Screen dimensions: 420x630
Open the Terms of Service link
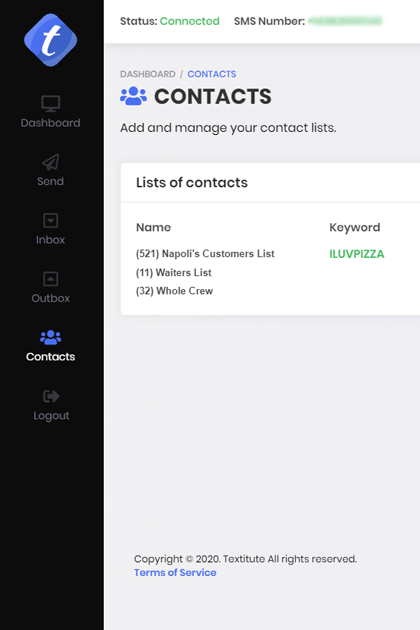(175, 573)
